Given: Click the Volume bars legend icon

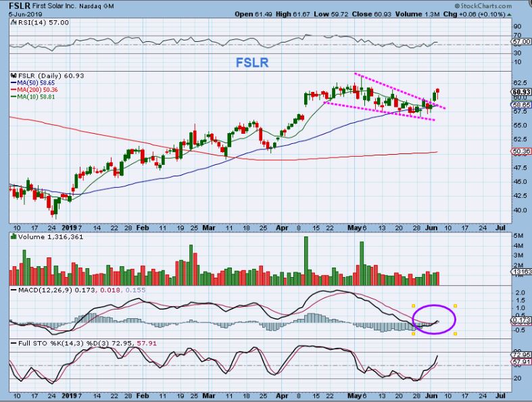Looking at the screenshot, I should point(14,236).
